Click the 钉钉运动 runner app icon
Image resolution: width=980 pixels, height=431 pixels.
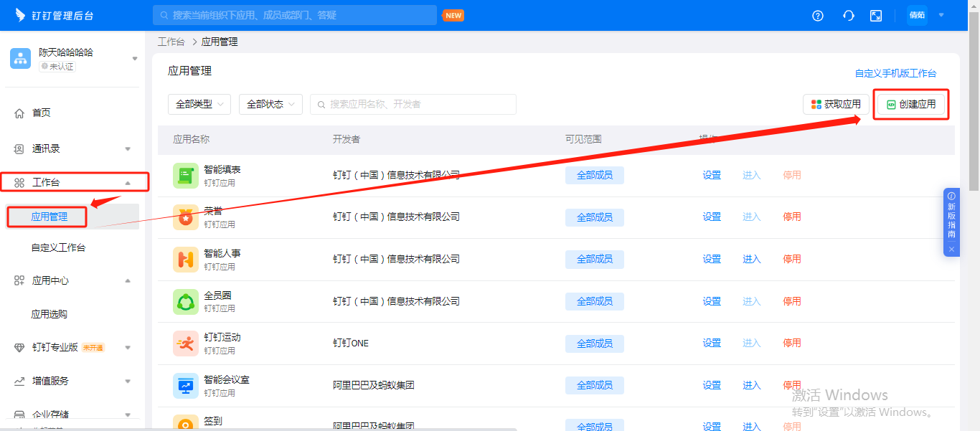tap(186, 344)
